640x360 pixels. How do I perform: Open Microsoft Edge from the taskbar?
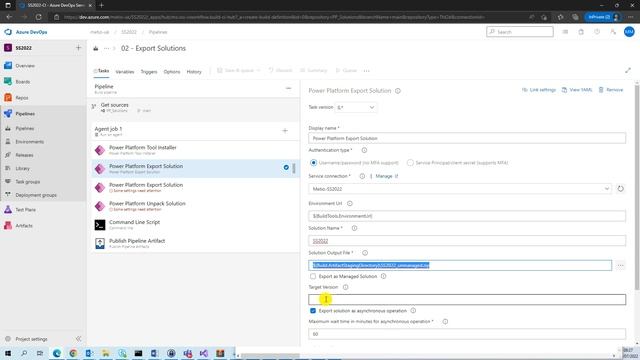(x=57, y=353)
